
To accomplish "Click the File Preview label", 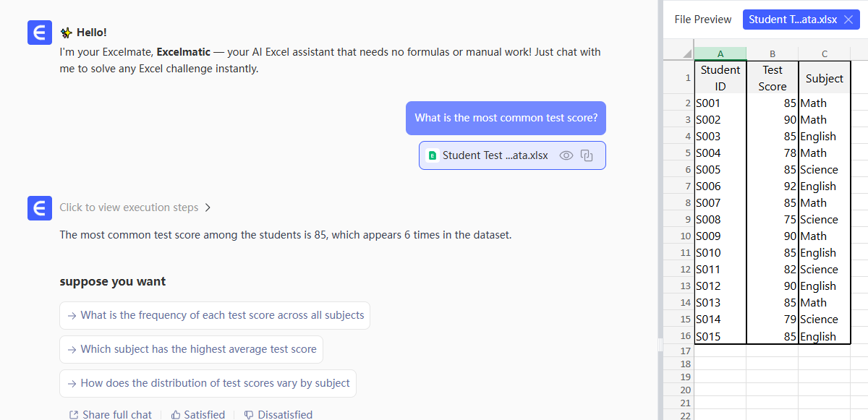I will click(x=702, y=20).
